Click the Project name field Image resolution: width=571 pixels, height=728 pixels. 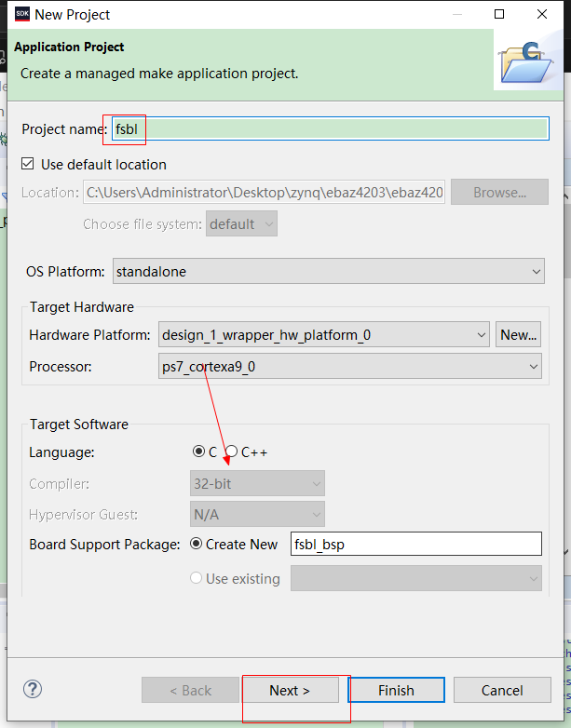(331, 129)
